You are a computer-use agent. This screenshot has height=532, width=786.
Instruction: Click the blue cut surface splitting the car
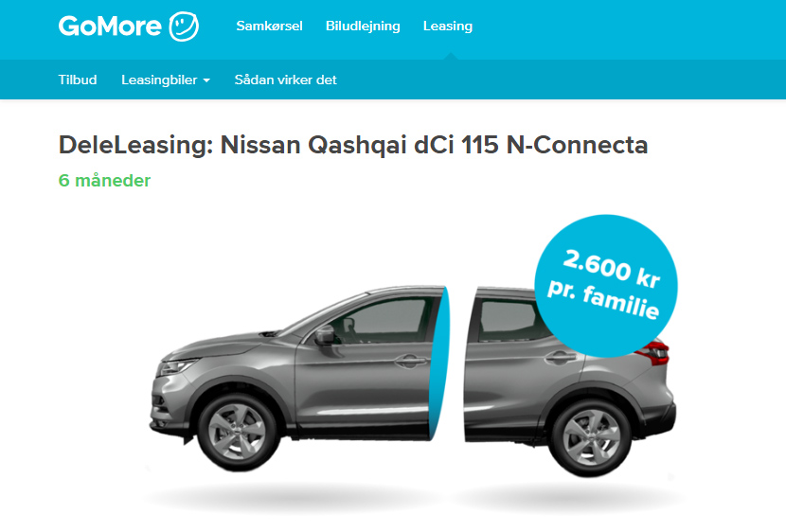click(439, 364)
